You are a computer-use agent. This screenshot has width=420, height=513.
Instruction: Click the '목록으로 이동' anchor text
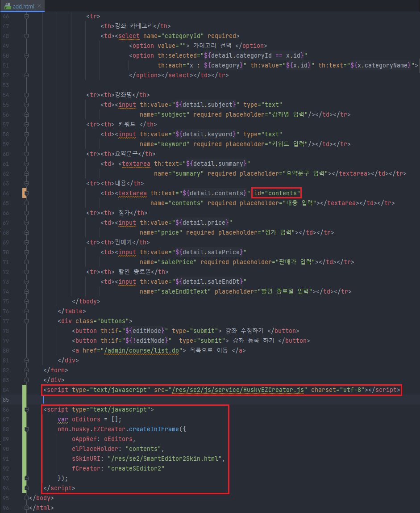point(208,350)
